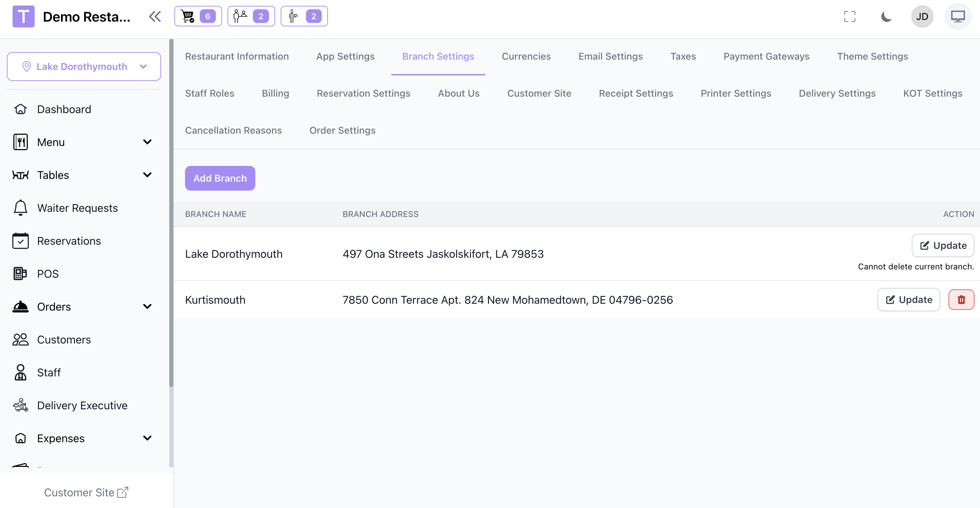Open the Receipt Settings tab
The image size is (980, 508).
pyautogui.click(x=636, y=93)
